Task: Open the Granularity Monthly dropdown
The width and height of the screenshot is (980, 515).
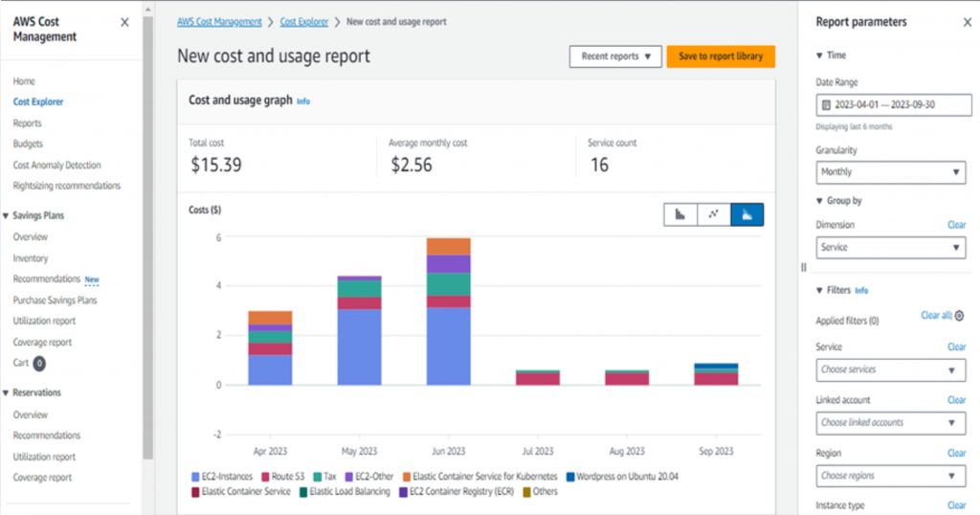Action: coord(891,172)
